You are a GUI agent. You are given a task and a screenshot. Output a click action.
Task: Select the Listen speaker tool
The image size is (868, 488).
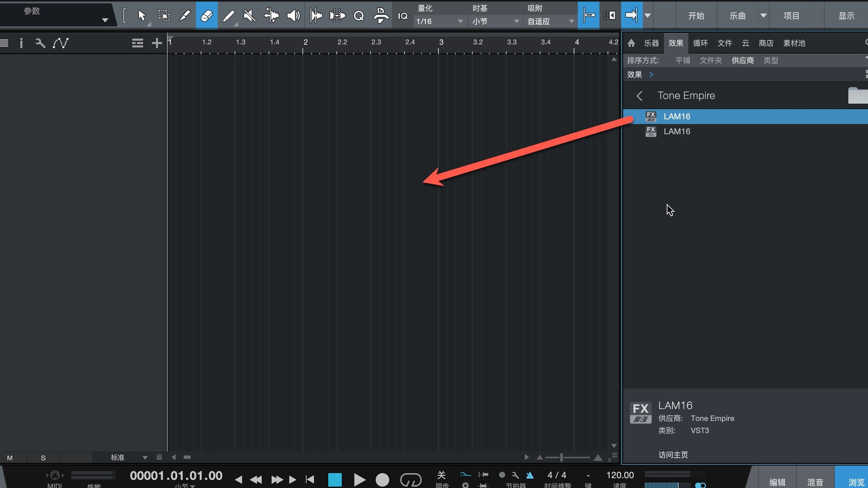293,16
